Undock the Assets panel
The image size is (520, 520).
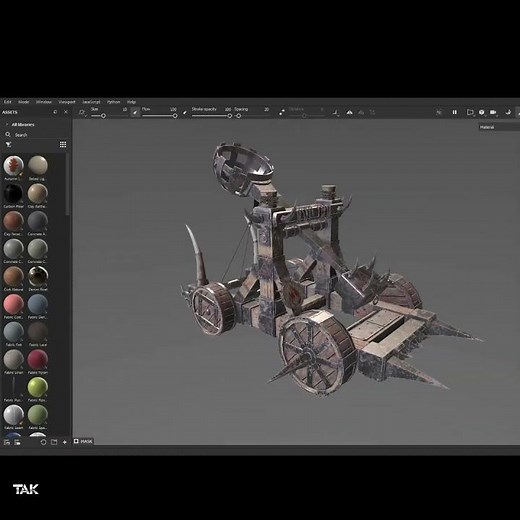coord(55,112)
